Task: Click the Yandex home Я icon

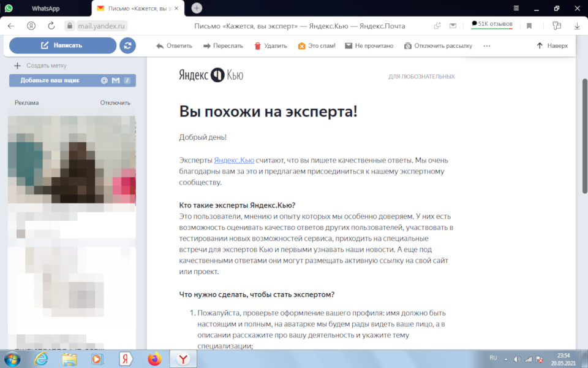Action: (x=31, y=26)
